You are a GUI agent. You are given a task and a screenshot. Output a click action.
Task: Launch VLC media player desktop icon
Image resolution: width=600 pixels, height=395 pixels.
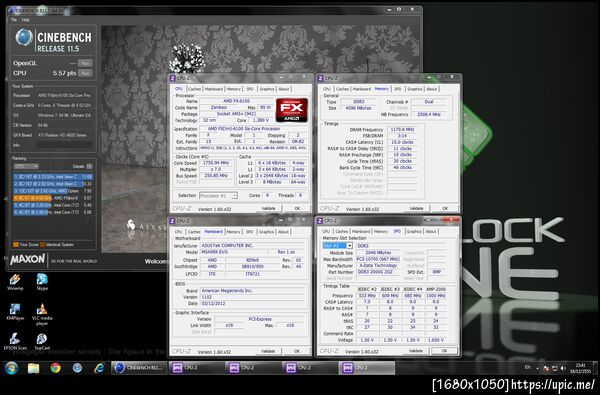pos(42,314)
